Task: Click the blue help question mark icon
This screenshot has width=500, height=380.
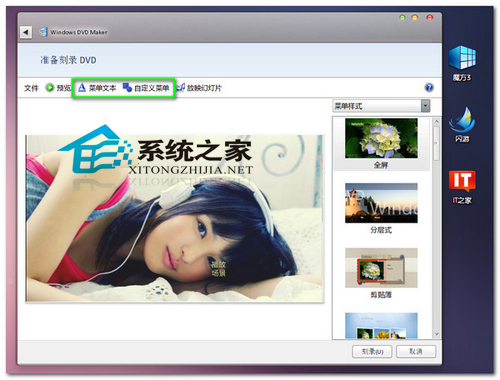Action: coord(429,88)
